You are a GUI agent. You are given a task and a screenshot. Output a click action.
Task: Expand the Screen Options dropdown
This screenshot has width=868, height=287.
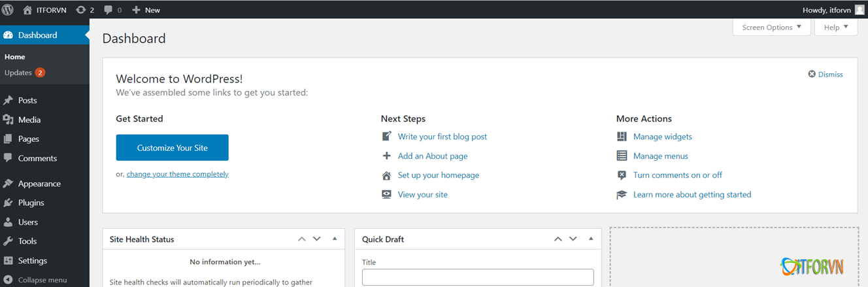coord(771,27)
